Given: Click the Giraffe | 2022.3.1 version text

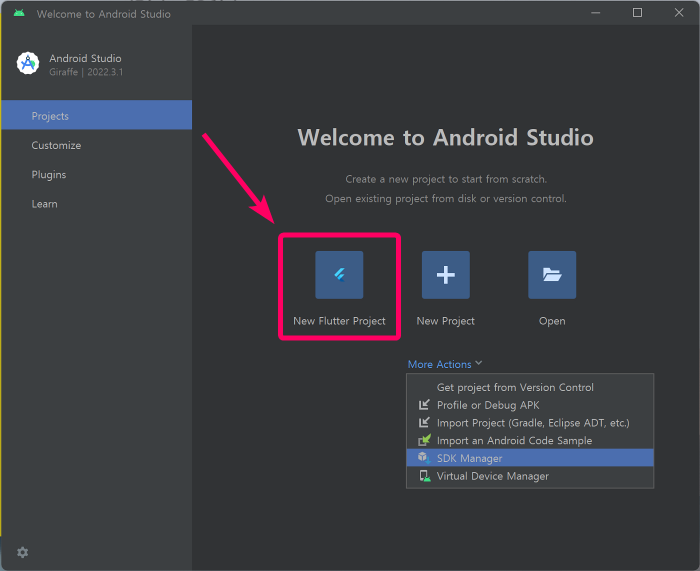Looking at the screenshot, I should [x=86, y=72].
